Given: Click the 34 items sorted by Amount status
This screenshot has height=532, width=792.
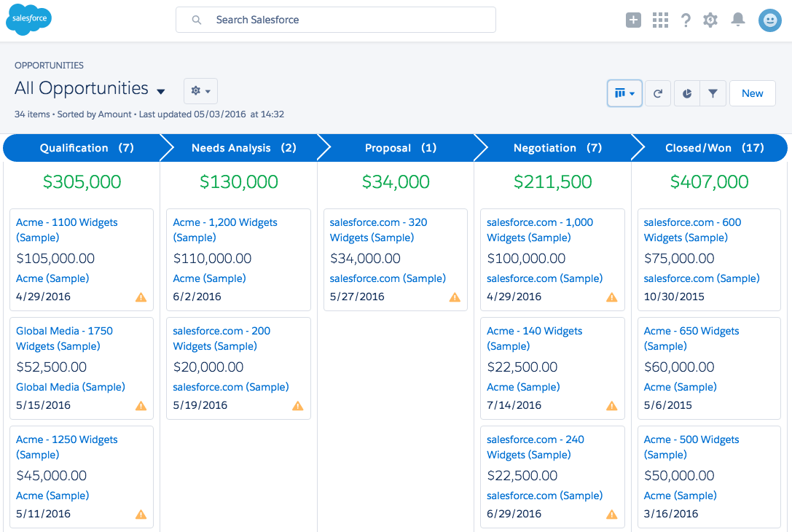Looking at the screenshot, I should pos(149,114).
